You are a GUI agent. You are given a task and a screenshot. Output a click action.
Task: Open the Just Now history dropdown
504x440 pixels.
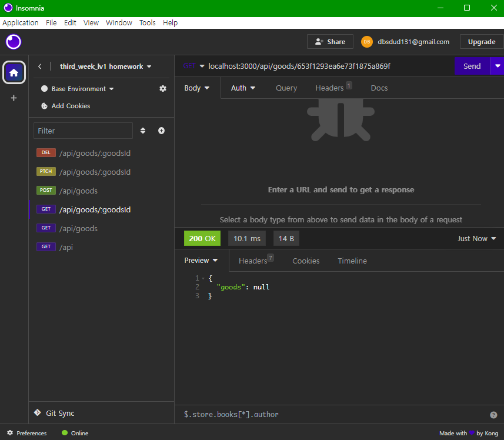pos(477,238)
